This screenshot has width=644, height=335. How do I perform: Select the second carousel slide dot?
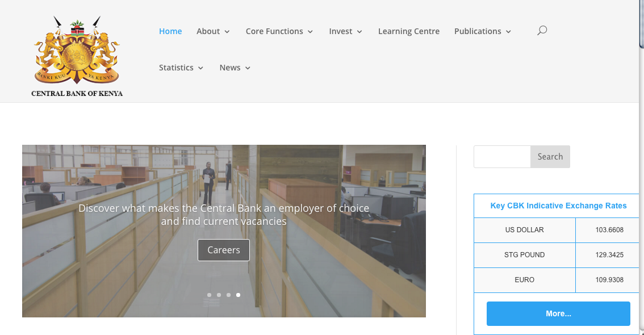(x=219, y=295)
